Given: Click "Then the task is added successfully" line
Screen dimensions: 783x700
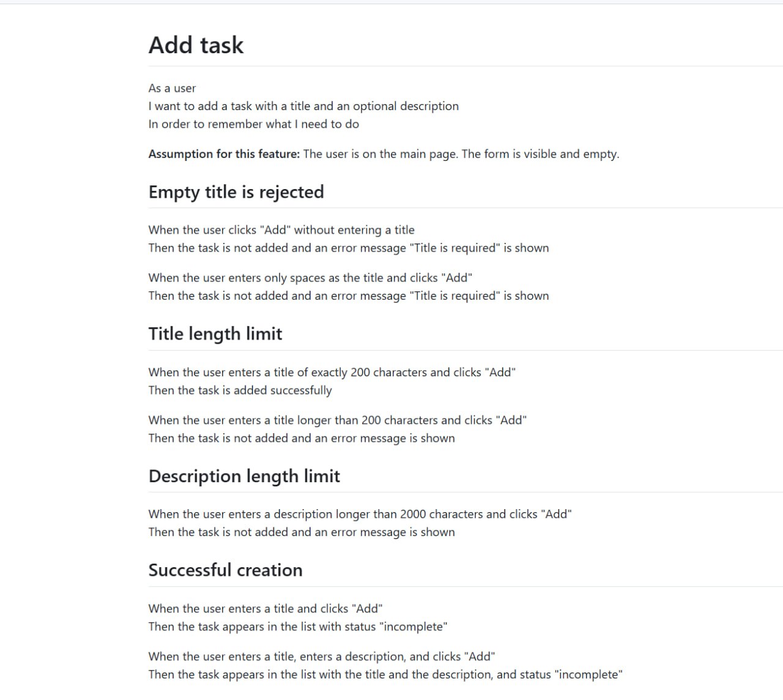Looking at the screenshot, I should coord(240,390).
